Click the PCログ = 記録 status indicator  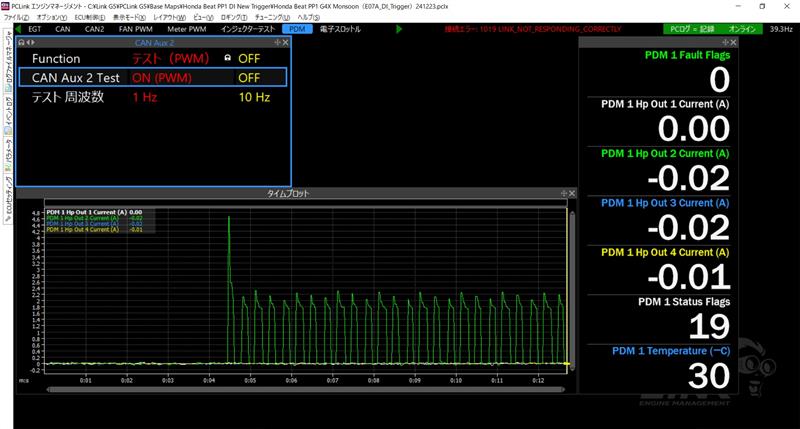(692, 29)
